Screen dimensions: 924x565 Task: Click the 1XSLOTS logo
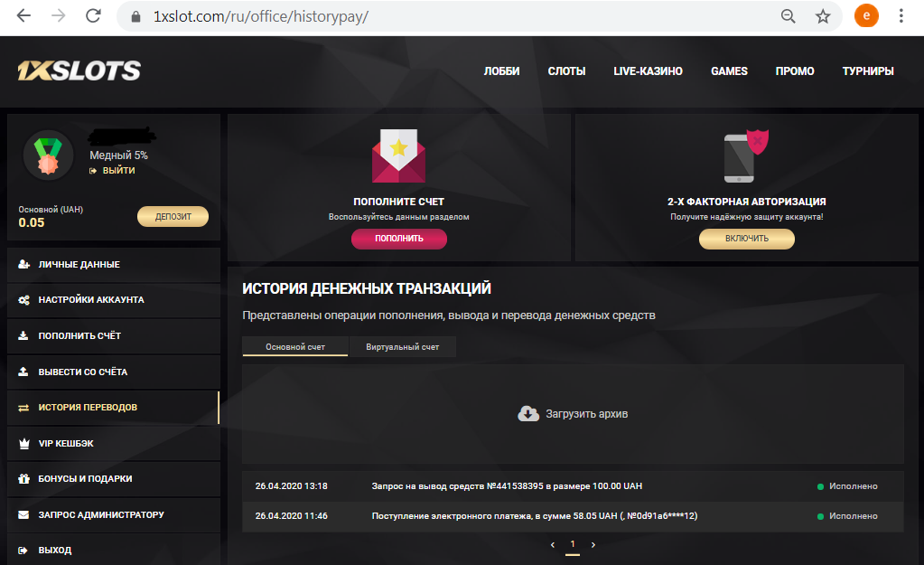[79, 71]
